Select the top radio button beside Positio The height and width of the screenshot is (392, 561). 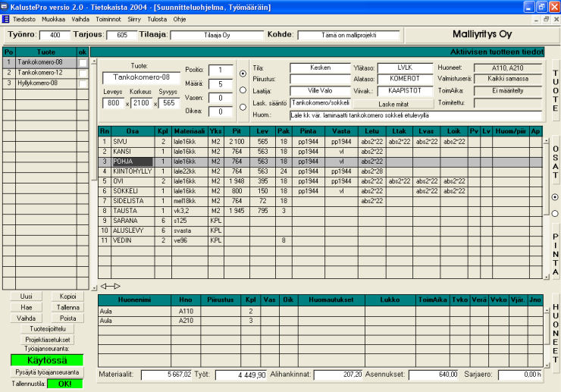[x=243, y=74]
